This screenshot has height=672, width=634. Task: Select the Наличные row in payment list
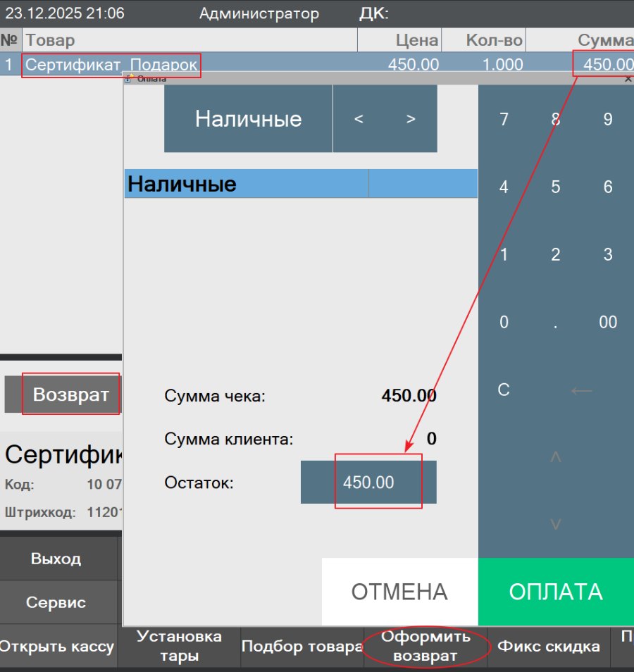tap(301, 183)
